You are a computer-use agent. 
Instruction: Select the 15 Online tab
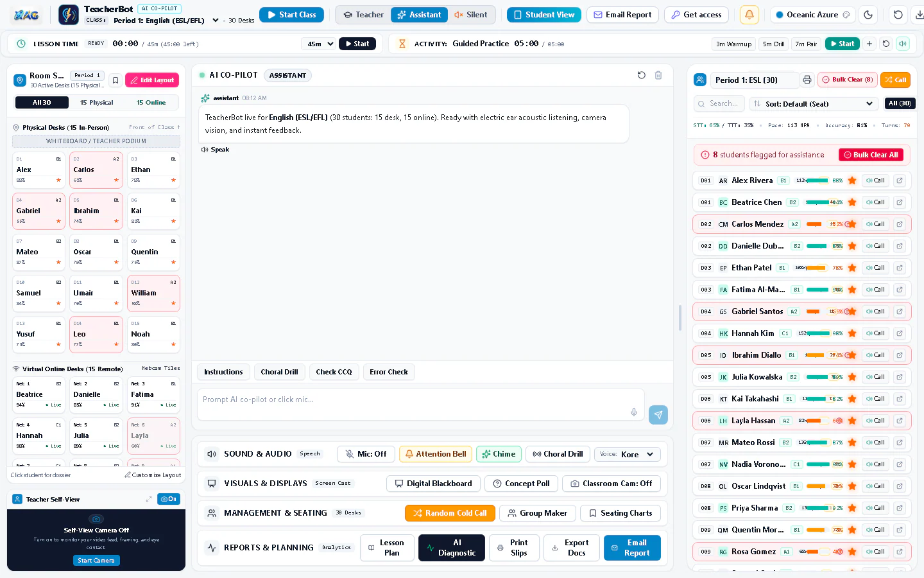[151, 103]
